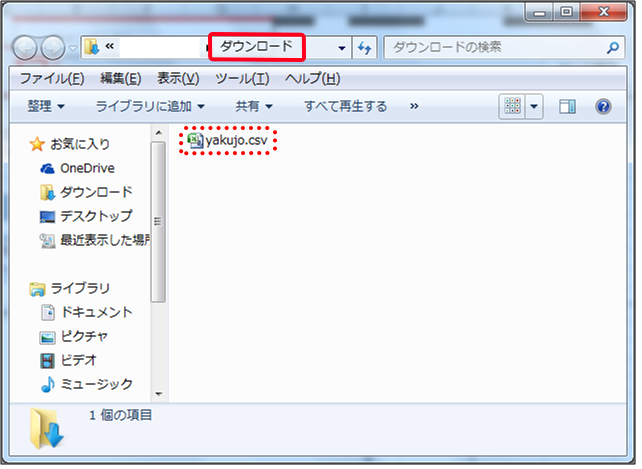Click in the ダウンロードの検索 search field
Screen dimensions: 642x469
click(x=495, y=47)
